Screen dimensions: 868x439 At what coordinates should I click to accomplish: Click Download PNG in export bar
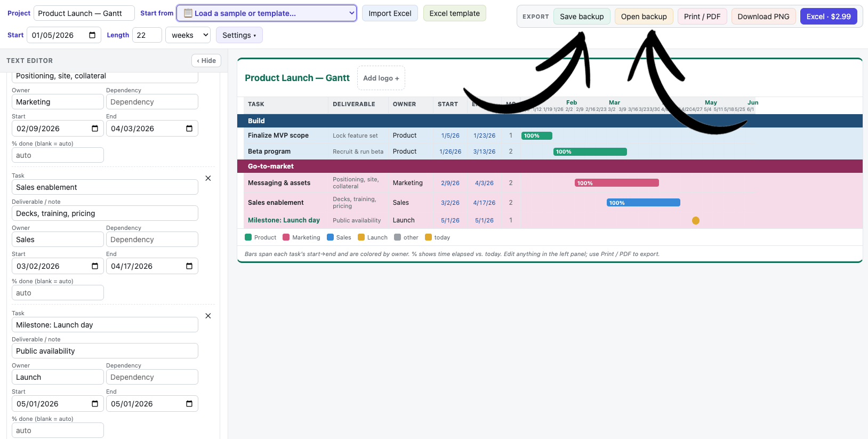(763, 17)
